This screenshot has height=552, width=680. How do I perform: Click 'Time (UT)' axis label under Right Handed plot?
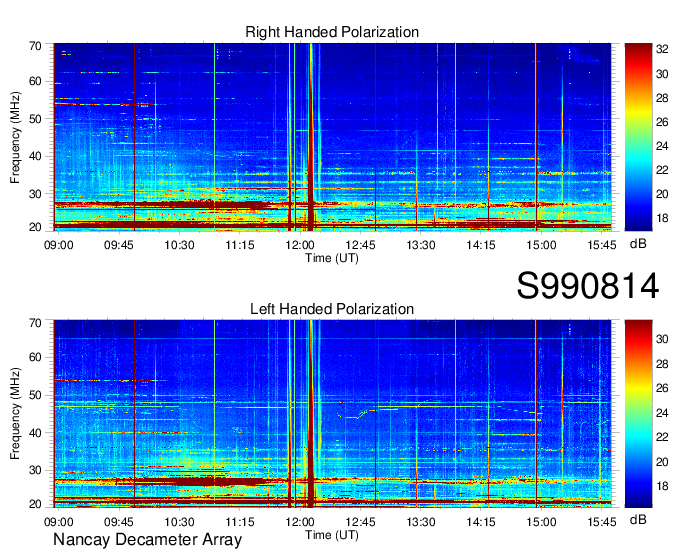[x=332, y=258]
